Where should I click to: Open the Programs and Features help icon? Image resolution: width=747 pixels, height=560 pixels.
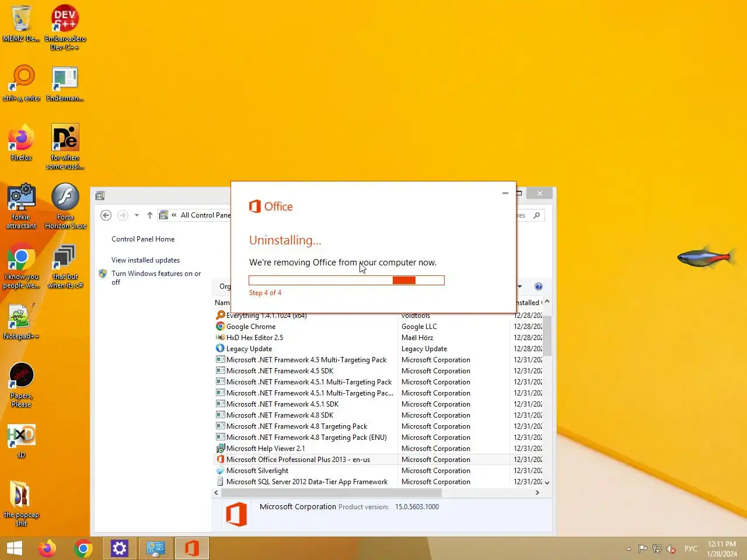pyautogui.click(x=539, y=286)
